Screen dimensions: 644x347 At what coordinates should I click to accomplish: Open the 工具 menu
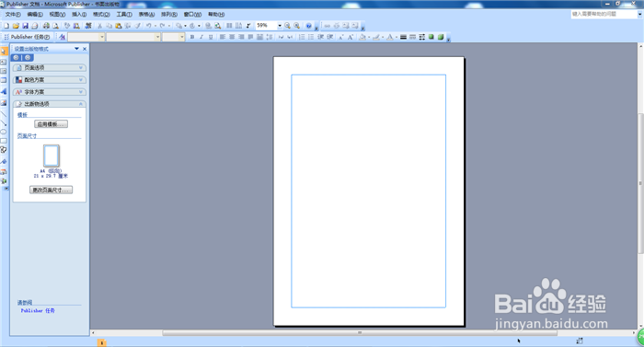pyautogui.click(x=124, y=15)
